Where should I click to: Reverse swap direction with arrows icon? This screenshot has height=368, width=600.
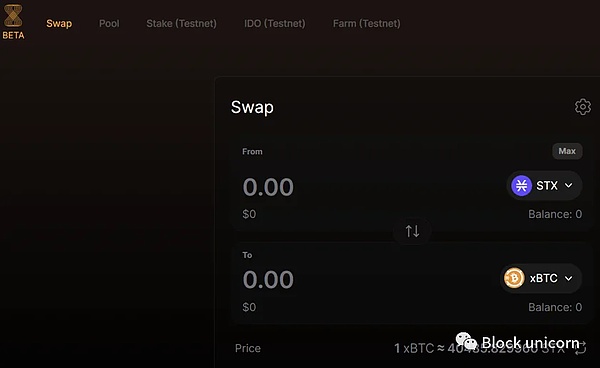click(412, 231)
